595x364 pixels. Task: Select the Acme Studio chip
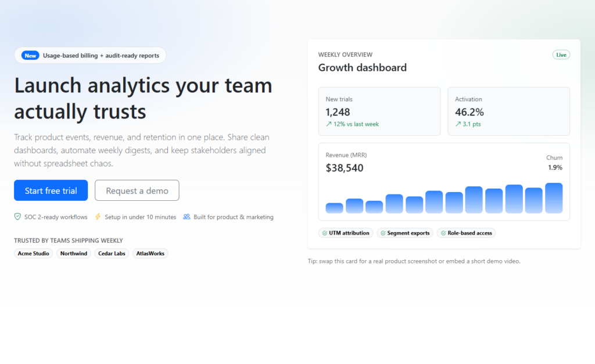click(33, 254)
